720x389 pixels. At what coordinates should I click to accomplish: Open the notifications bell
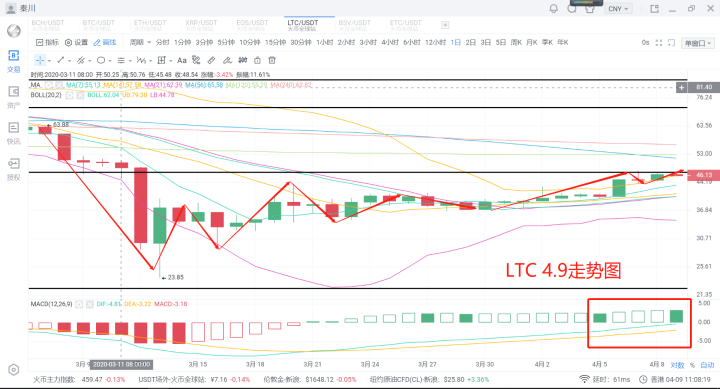pos(554,8)
